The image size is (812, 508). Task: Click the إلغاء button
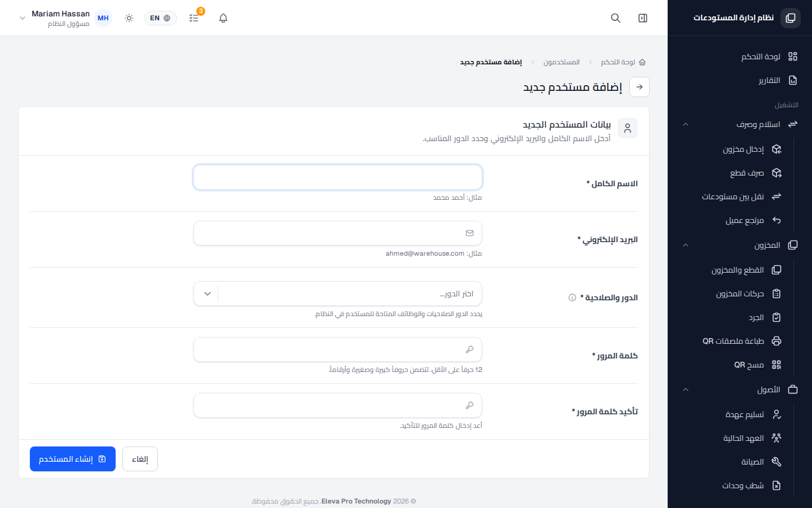(x=140, y=459)
